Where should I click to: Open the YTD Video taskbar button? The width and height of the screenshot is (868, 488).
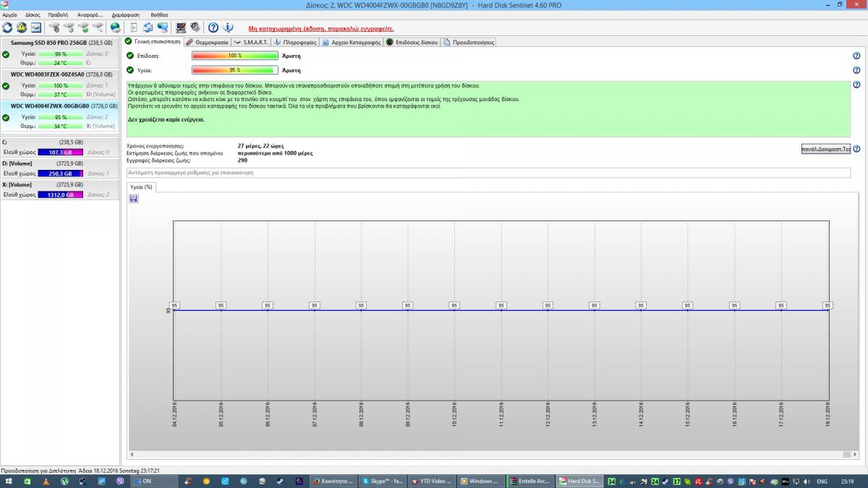click(433, 481)
